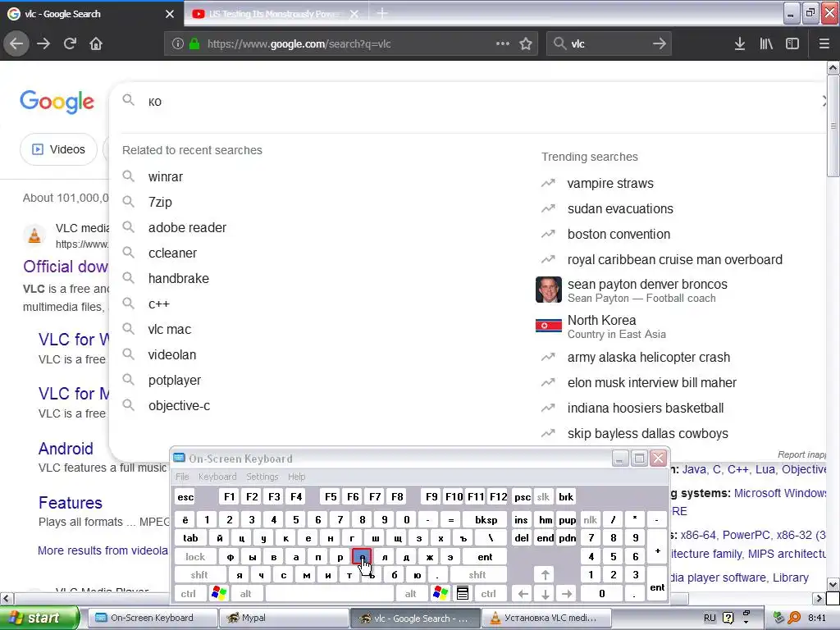Click the browser forward arrow button

click(x=43, y=44)
